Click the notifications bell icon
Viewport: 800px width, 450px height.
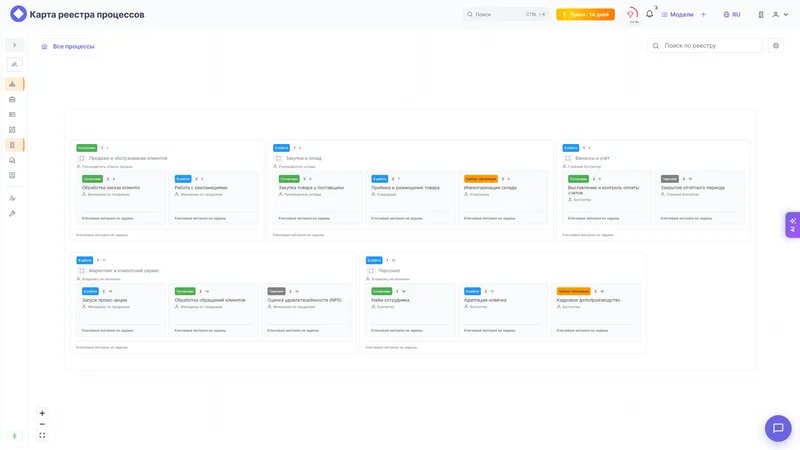click(649, 14)
